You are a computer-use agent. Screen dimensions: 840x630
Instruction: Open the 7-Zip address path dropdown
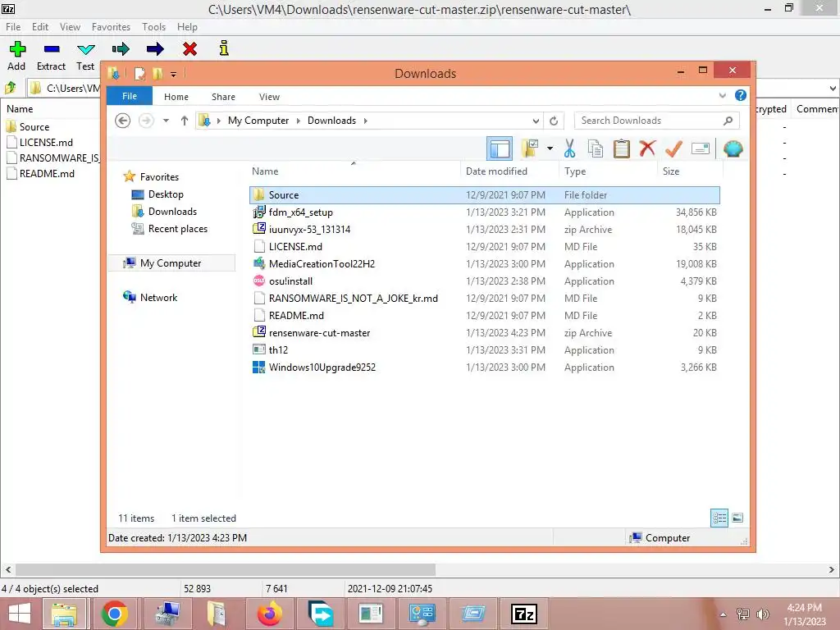[833, 88]
